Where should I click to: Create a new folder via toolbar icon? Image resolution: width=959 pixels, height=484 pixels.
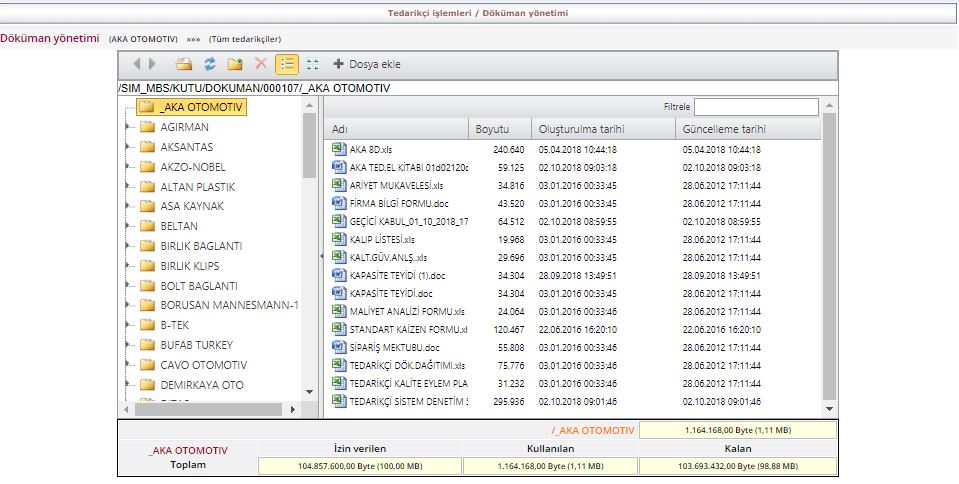click(x=235, y=64)
